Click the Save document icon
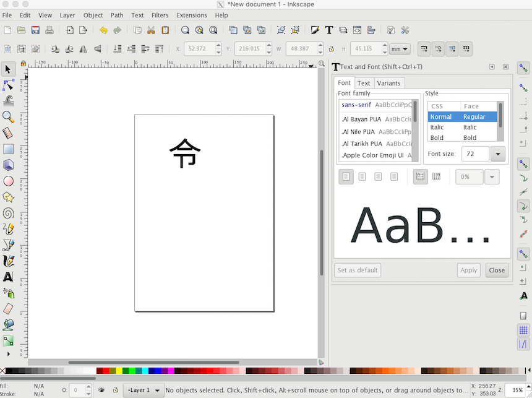Image resolution: width=532 pixels, height=398 pixels. (35, 30)
